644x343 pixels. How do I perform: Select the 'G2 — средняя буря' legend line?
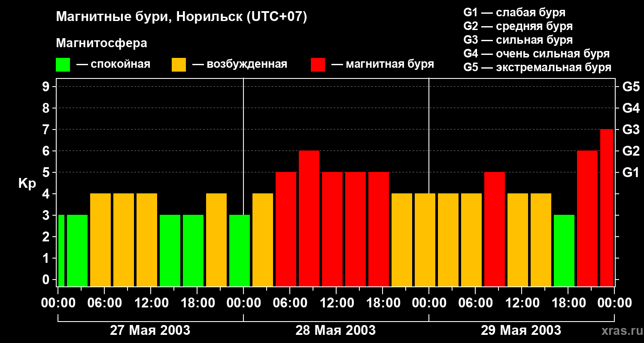click(x=518, y=26)
